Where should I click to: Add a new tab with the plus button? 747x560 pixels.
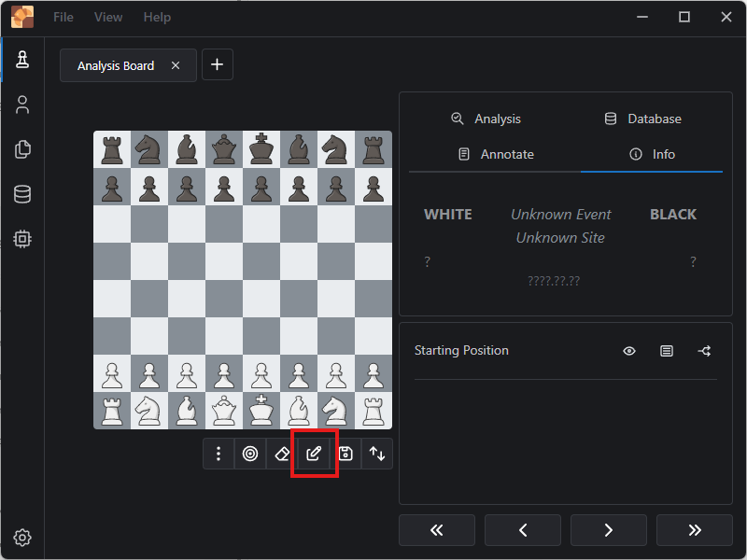pos(218,64)
